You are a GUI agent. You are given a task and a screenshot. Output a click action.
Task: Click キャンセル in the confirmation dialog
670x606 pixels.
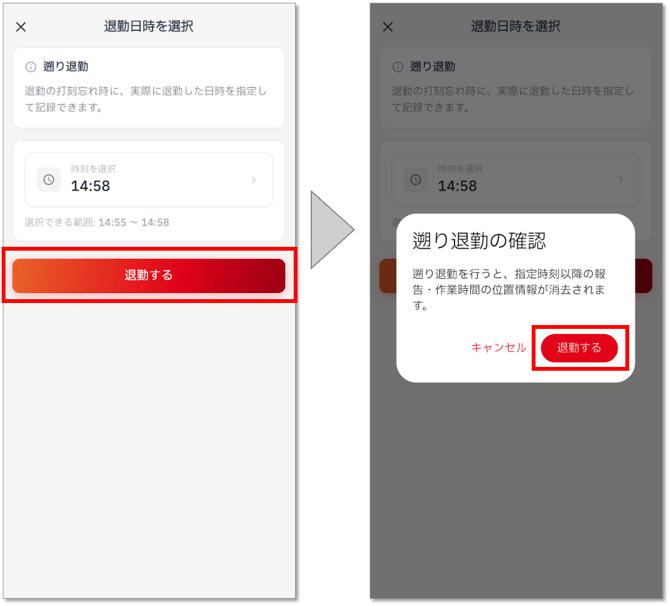[499, 347]
